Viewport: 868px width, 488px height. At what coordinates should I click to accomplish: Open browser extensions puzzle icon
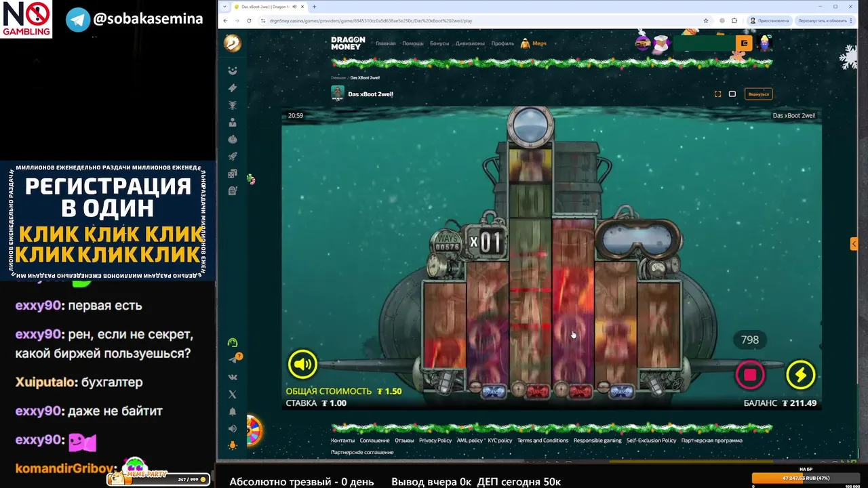(734, 20)
